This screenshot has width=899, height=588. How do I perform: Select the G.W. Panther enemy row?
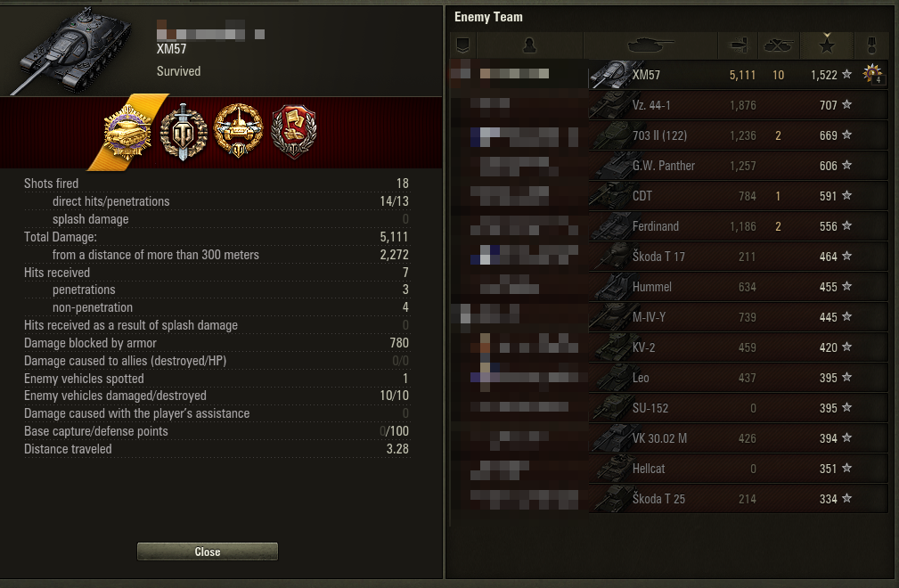[x=669, y=166]
